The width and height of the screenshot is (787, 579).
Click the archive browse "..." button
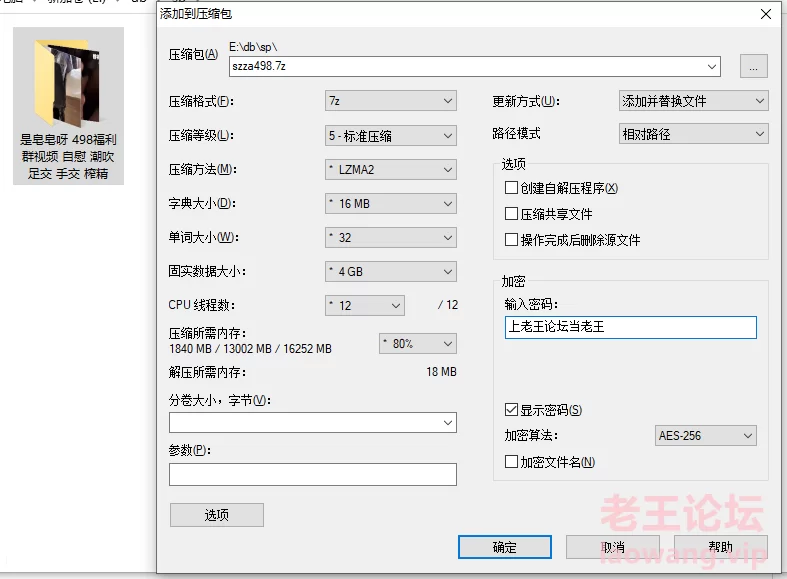[753, 66]
